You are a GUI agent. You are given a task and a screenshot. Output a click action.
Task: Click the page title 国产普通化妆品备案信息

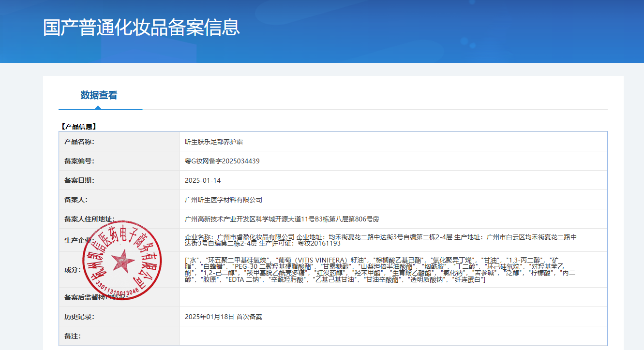[x=141, y=28]
